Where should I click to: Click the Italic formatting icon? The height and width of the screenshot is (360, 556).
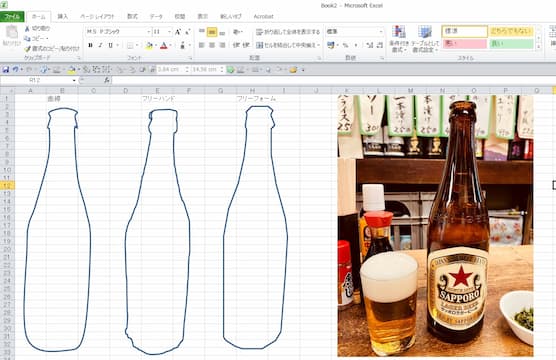[100, 45]
